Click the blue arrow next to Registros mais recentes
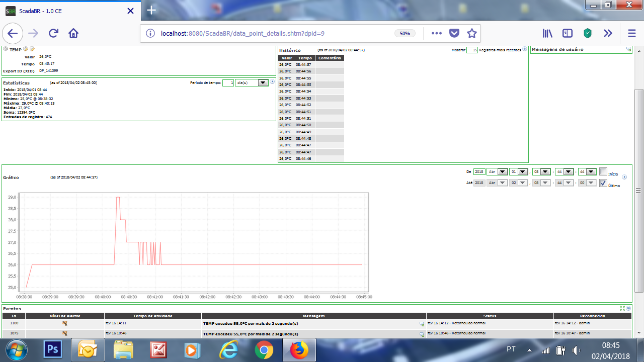644x362 pixels. (x=525, y=49)
